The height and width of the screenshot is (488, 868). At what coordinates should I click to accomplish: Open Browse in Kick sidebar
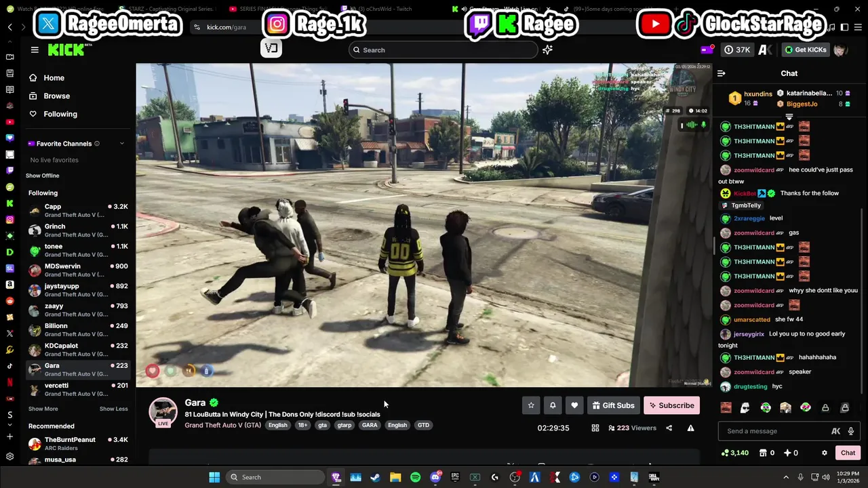pos(50,96)
